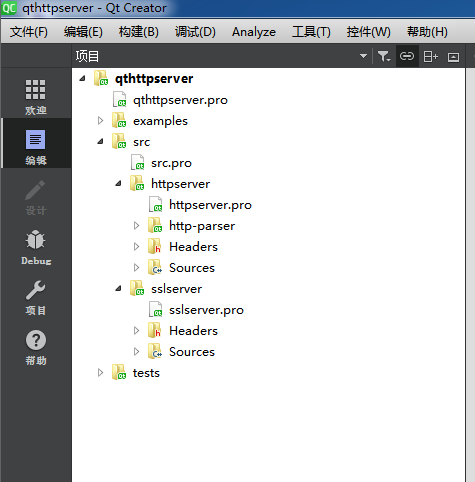This screenshot has height=482, width=475.
Task: Open the 文件(F) menu
Action: pyautogui.click(x=29, y=32)
